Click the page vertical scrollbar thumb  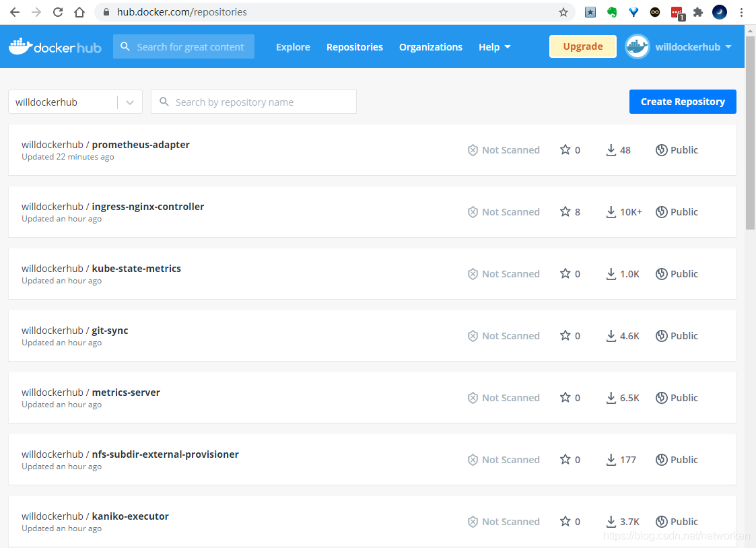[x=750, y=133]
